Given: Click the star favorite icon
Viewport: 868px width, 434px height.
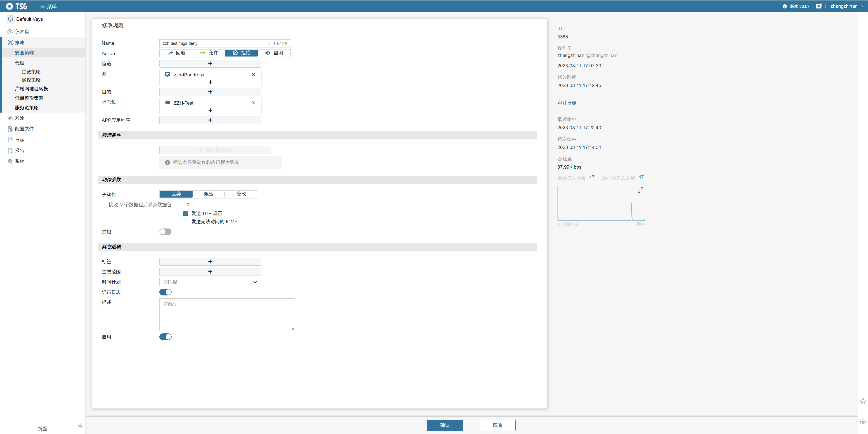Looking at the screenshot, I should [x=863, y=401].
